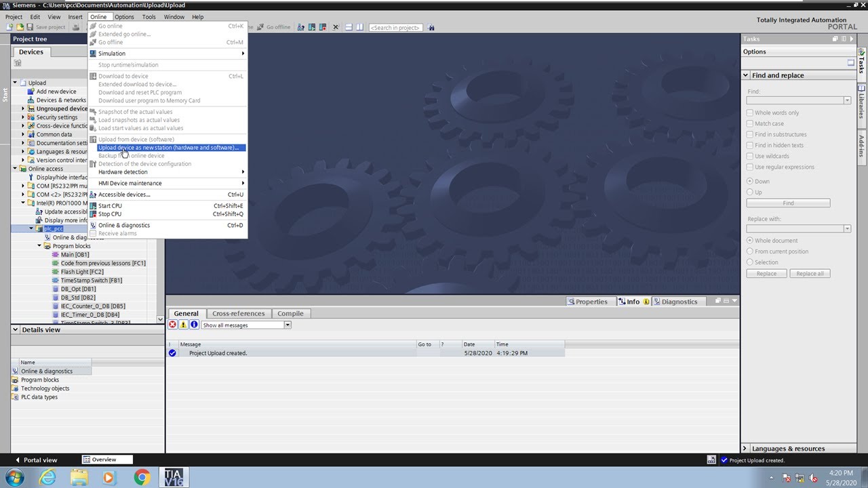This screenshot has height=488, width=868.
Task: Open the Show all messages dropdown
Action: click(288, 325)
